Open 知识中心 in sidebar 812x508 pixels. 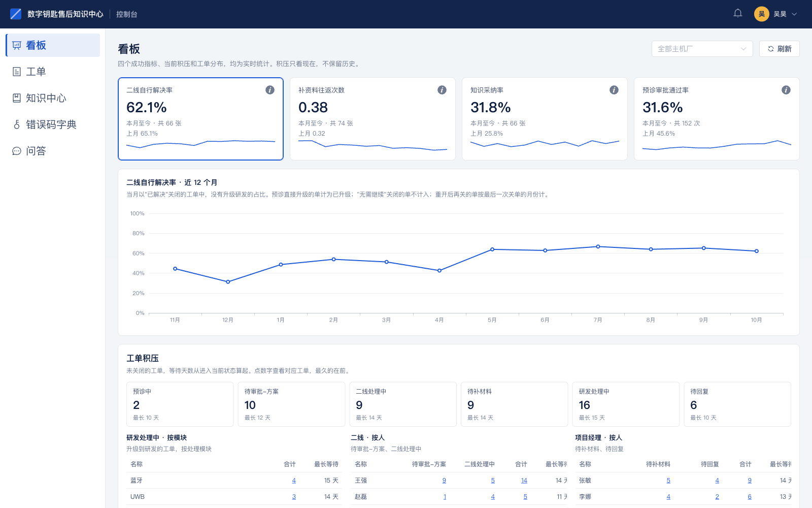(x=53, y=98)
